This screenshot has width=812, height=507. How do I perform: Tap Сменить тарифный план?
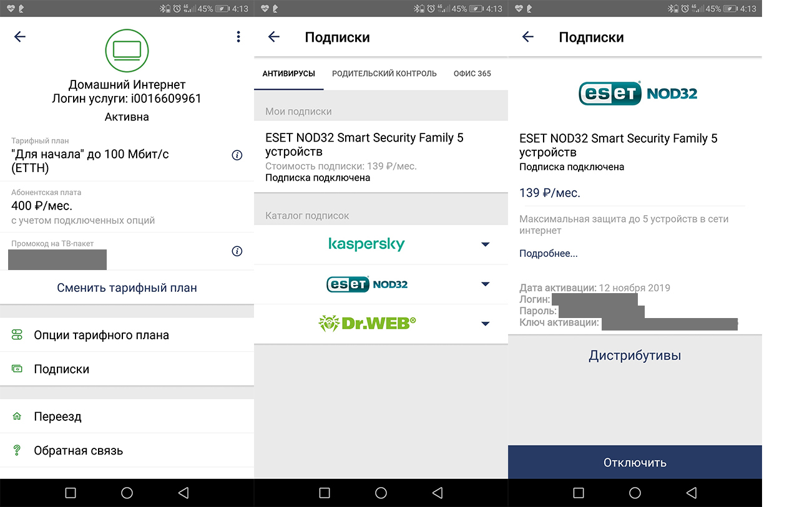pyautogui.click(x=127, y=287)
